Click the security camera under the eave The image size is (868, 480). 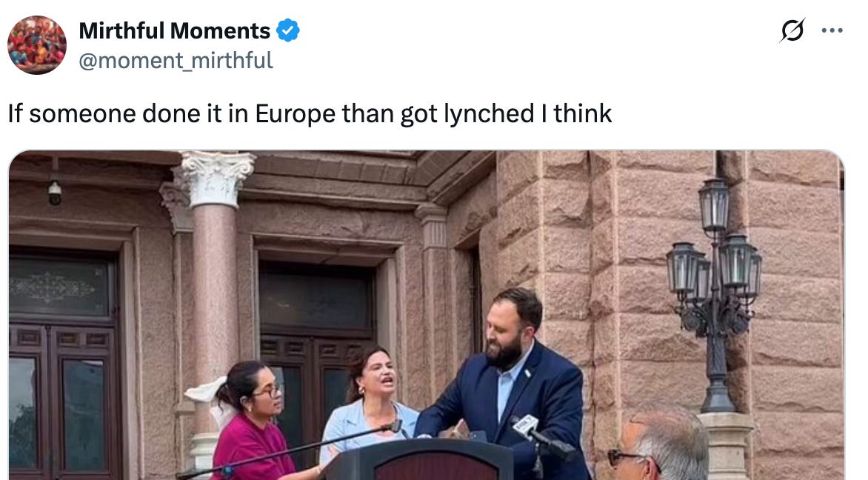pos(54,190)
